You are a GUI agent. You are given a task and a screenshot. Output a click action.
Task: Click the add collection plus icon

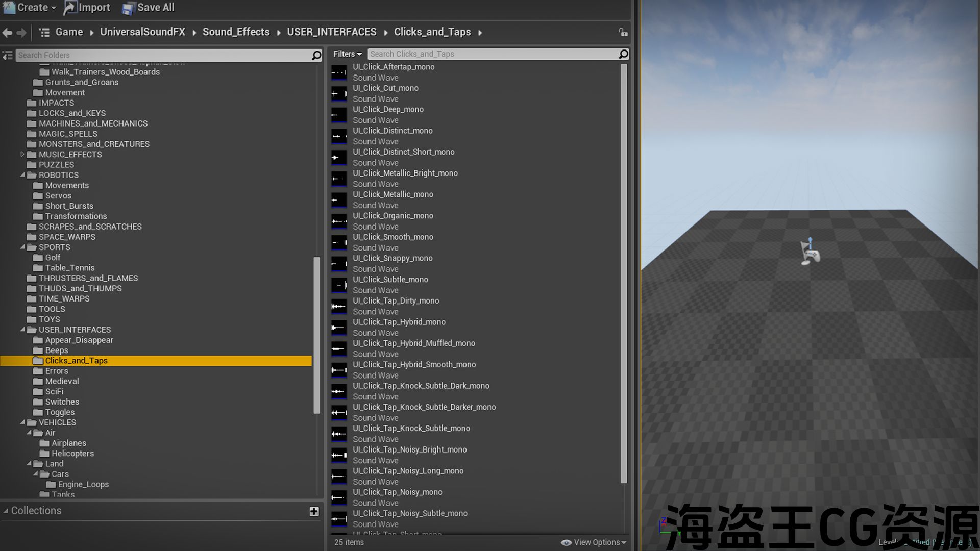314,511
